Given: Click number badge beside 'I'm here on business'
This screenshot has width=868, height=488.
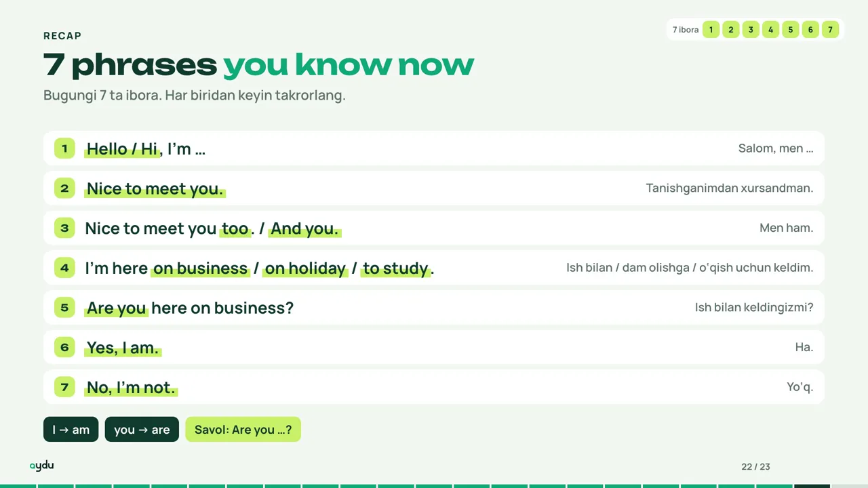Looking at the screenshot, I should coord(64,268).
